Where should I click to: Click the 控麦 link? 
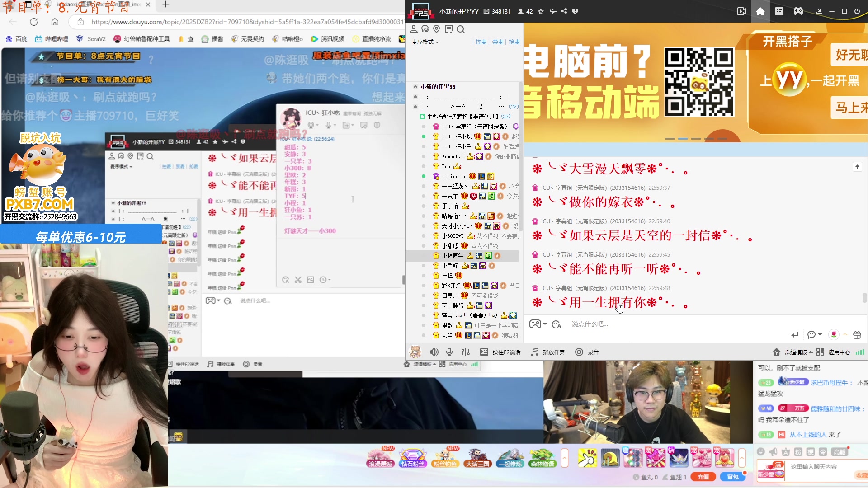point(481,42)
